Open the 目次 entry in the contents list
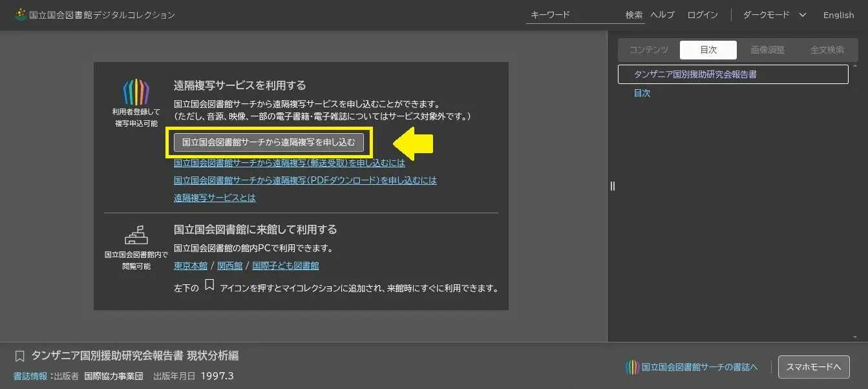The width and height of the screenshot is (868, 389). coord(642,93)
